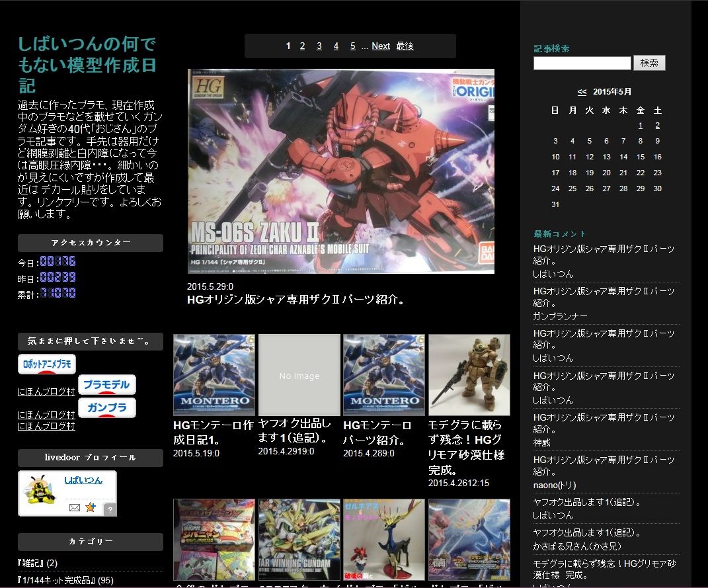Open the 『1/144キット完成品』 (95) category
Viewport: 708px width, 588px height.
65,580
